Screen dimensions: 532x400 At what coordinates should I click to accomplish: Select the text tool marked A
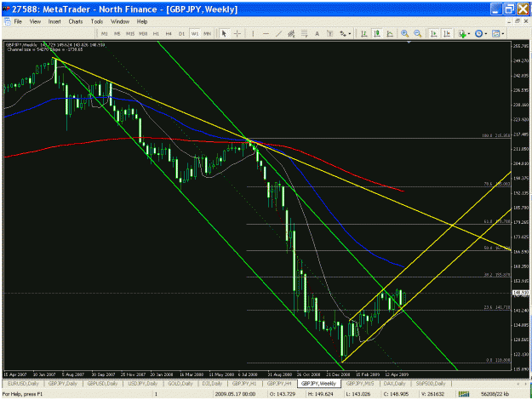click(317, 33)
